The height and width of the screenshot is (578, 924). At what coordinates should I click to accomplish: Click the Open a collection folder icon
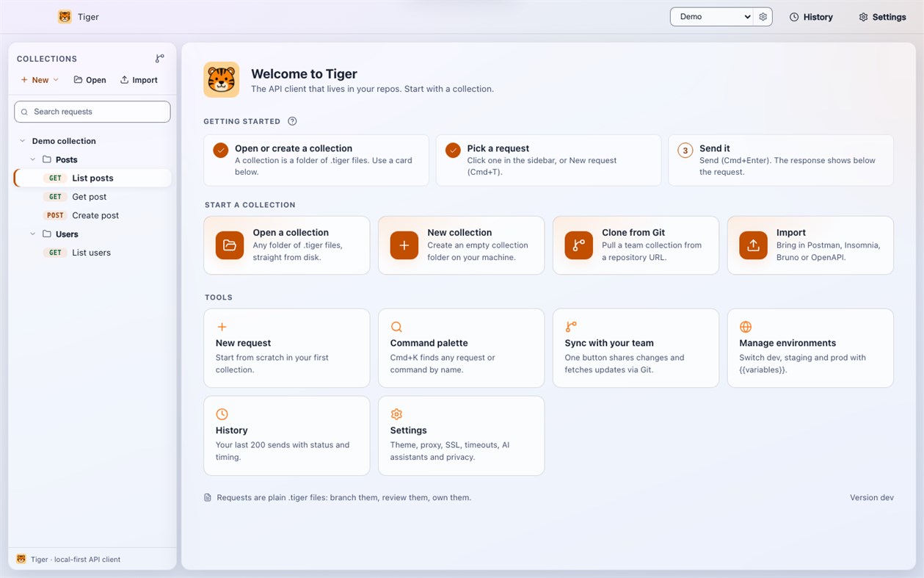pyautogui.click(x=230, y=245)
